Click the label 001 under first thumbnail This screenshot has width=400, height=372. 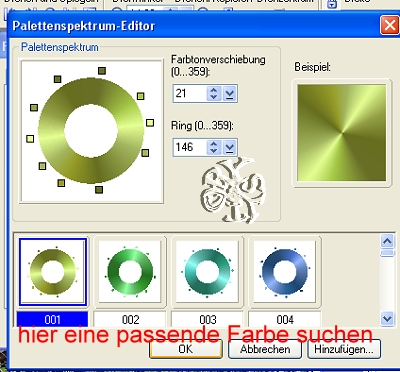[52, 320]
